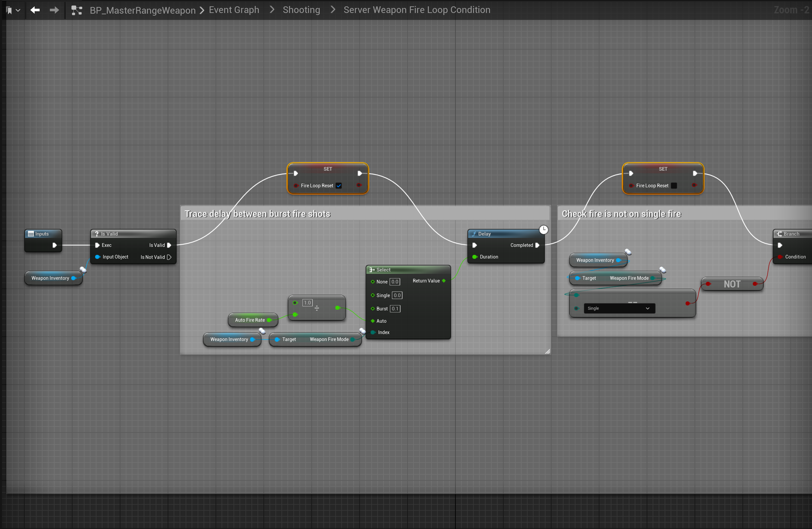Open BP_MasterRangeWeapon breadcrumb link
The width and height of the screenshot is (812, 529).
coord(143,10)
